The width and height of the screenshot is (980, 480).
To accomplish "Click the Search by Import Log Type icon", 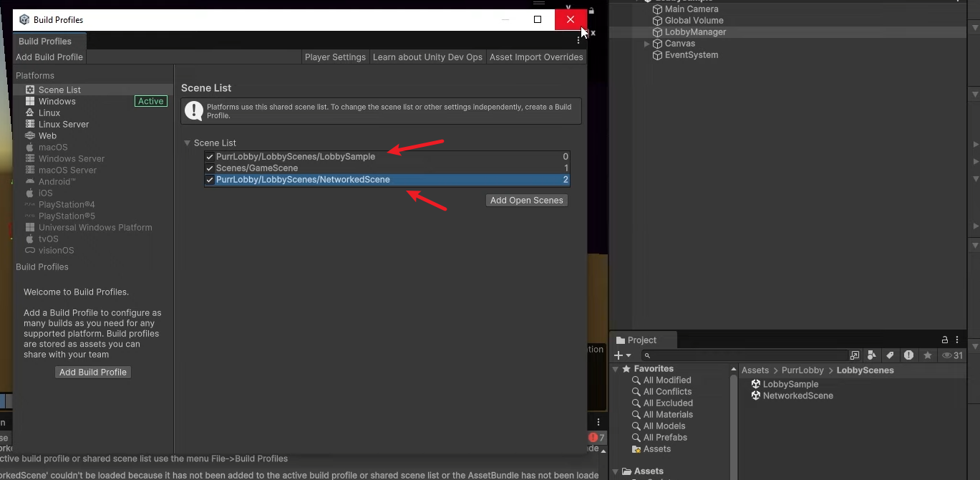I will [x=908, y=355].
